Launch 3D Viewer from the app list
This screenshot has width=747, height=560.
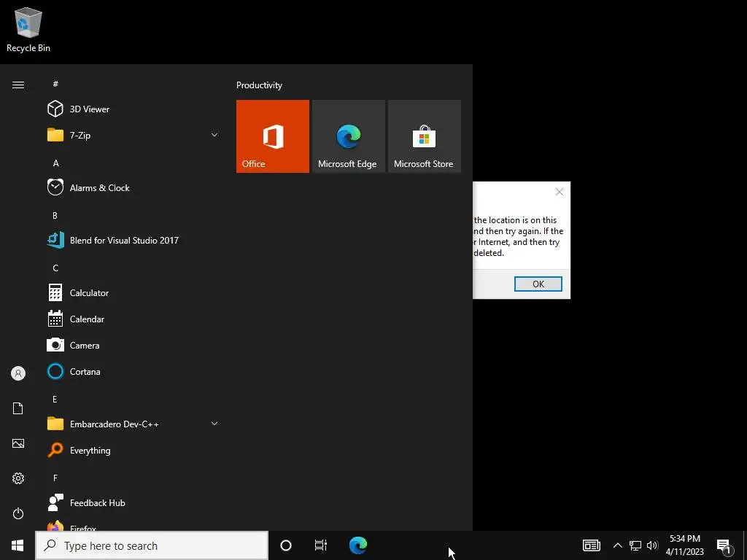pyautogui.click(x=133, y=109)
